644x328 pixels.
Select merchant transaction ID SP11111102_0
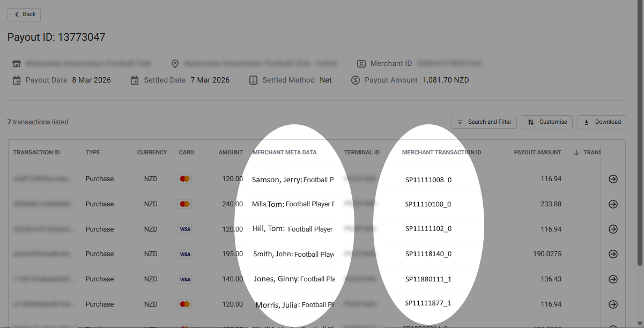pos(428,229)
